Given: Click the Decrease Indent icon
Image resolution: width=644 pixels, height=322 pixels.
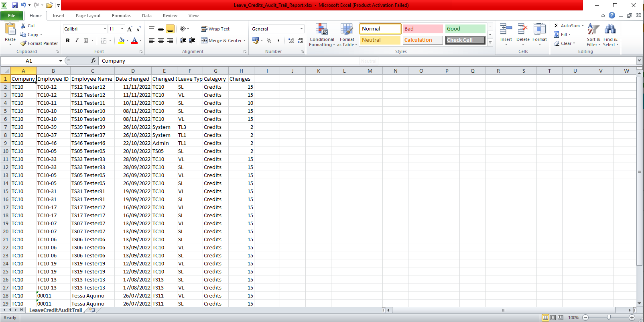Looking at the screenshot, I should (x=183, y=41).
